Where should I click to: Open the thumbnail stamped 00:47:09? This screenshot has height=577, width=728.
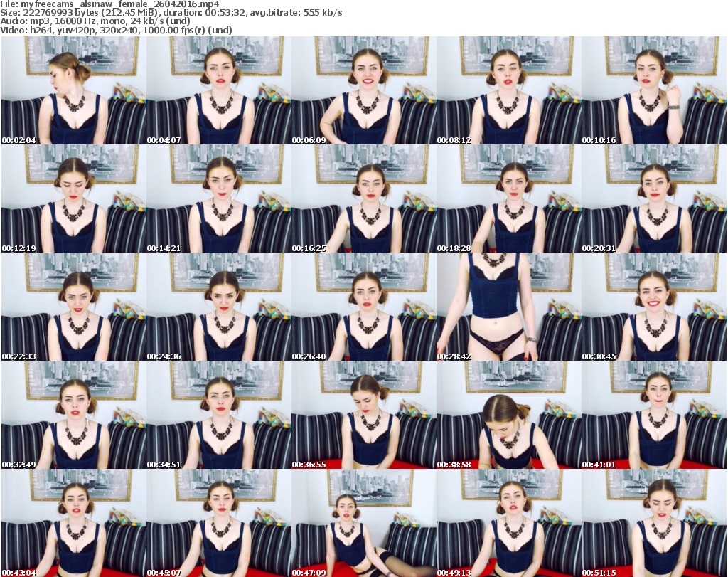pyautogui.click(x=363, y=523)
